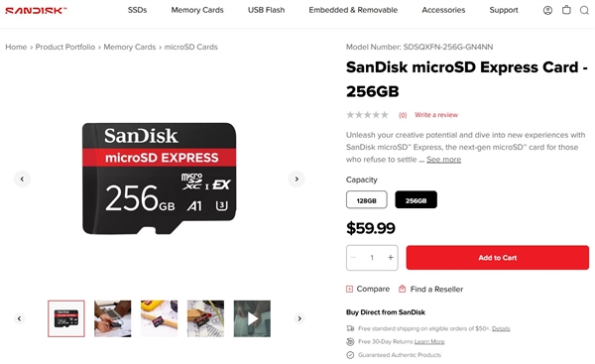Expand description via See more

443,160
